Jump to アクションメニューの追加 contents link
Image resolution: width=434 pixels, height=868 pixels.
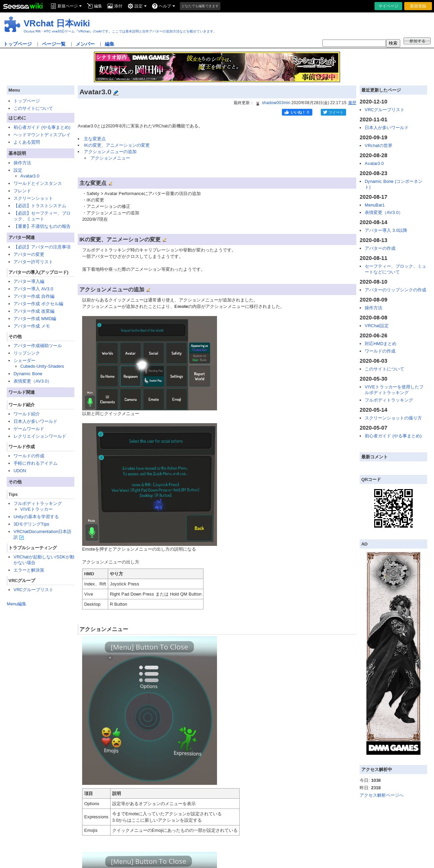[x=110, y=152]
